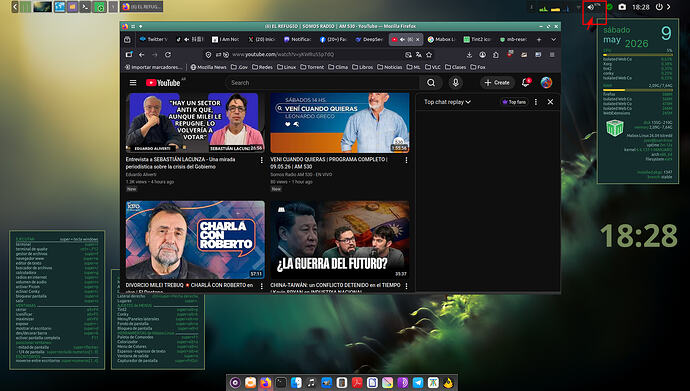Open the Redes bookmarks folder
Viewport: 690px width, 391px height.
point(262,67)
